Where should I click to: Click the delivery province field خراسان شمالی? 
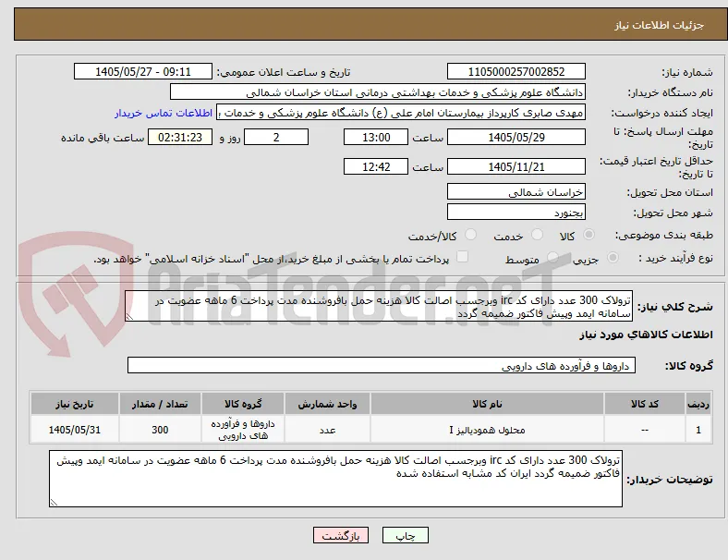516,191
